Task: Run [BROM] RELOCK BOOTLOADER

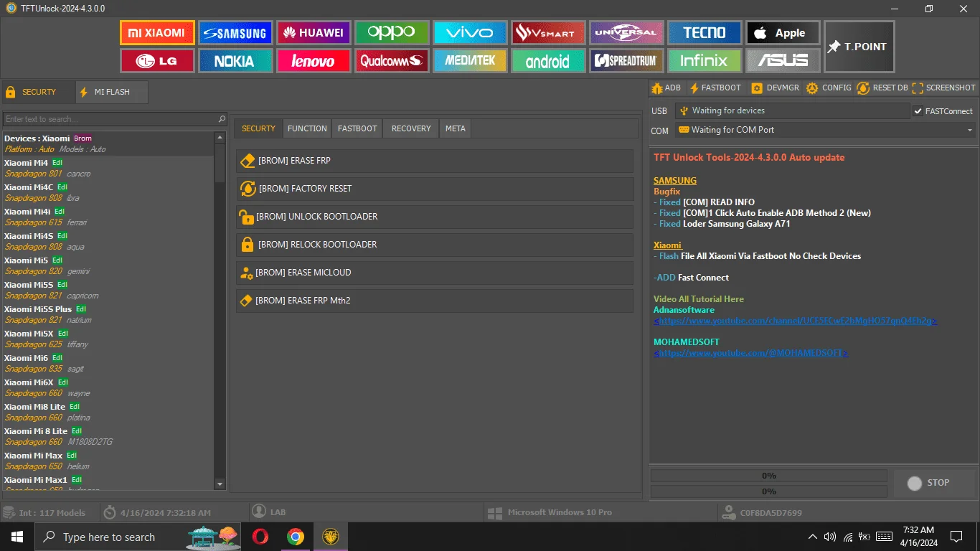Action: 435,245
